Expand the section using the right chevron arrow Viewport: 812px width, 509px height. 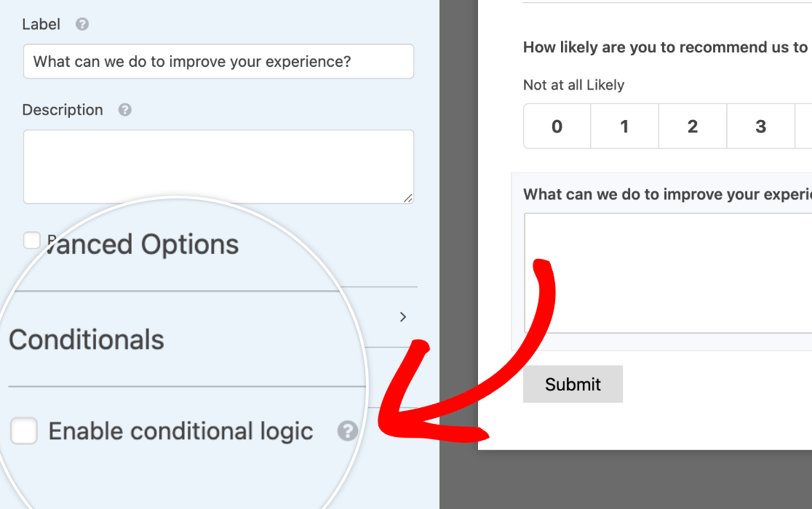[x=403, y=316]
